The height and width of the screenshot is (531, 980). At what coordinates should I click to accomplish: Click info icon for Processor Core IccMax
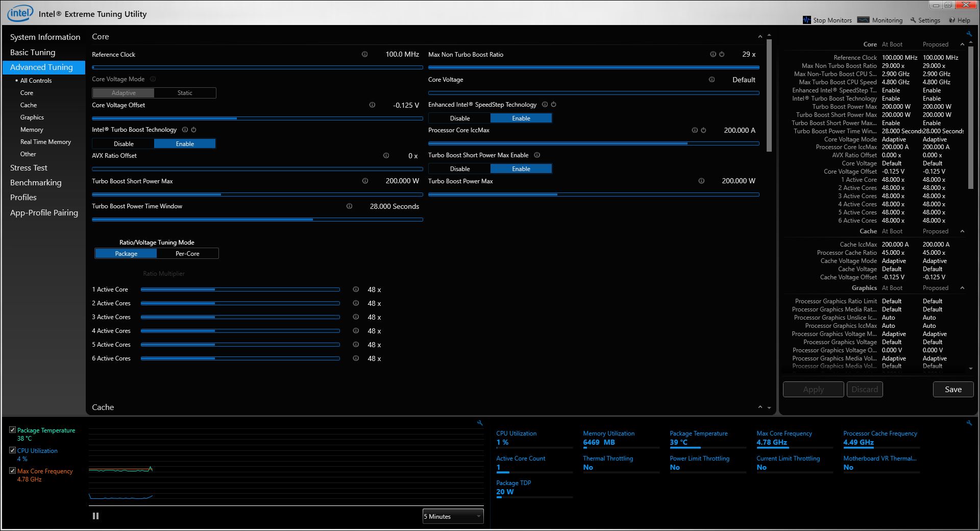[x=694, y=130]
